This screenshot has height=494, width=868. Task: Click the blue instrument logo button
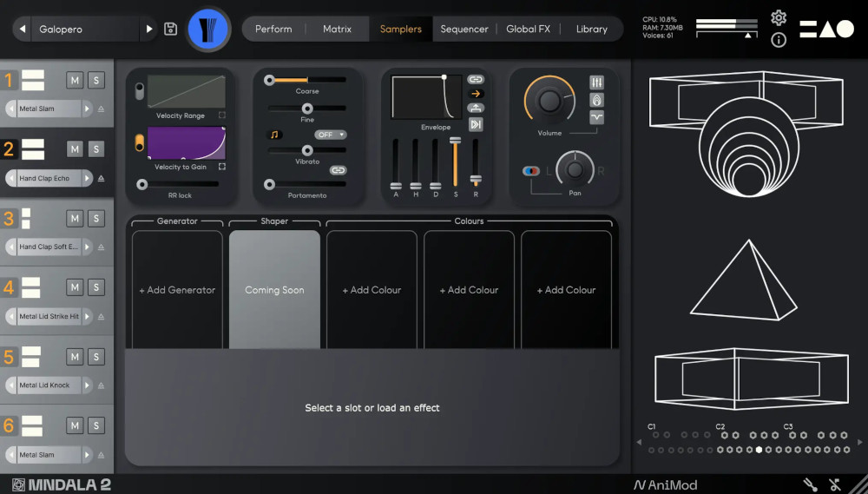pyautogui.click(x=209, y=29)
